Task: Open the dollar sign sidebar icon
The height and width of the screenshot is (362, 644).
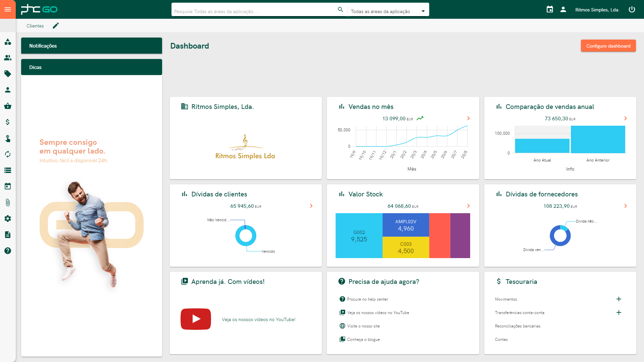Action: tap(8, 122)
